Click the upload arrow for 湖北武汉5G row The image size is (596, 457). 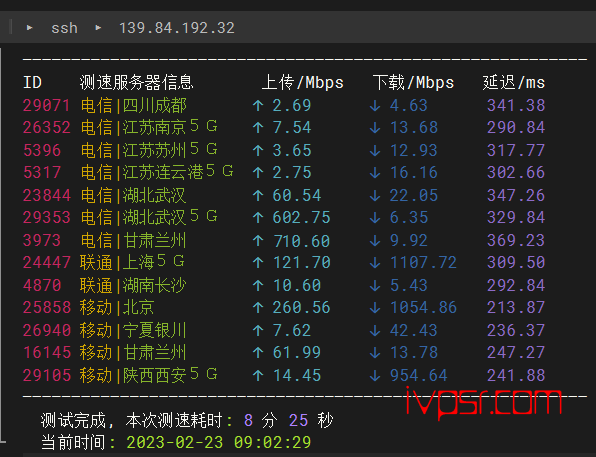click(x=258, y=217)
